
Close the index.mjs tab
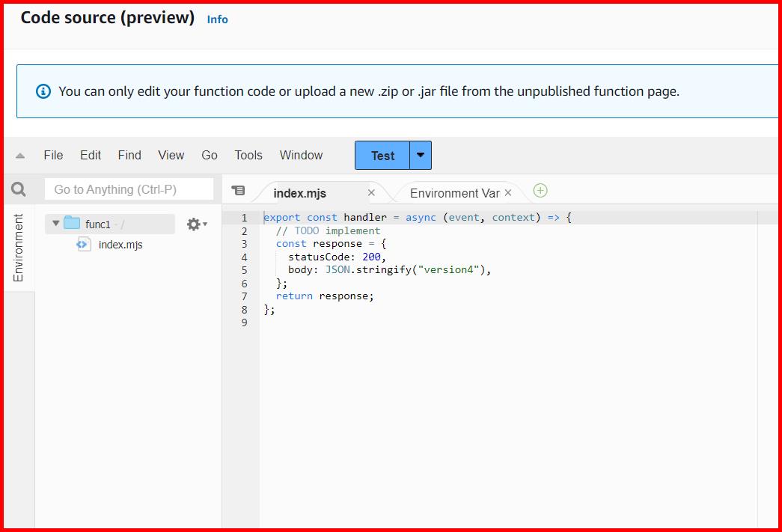click(x=371, y=192)
